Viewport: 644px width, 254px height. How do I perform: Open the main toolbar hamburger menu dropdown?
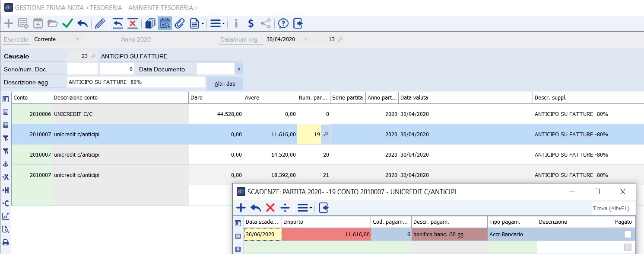(217, 23)
